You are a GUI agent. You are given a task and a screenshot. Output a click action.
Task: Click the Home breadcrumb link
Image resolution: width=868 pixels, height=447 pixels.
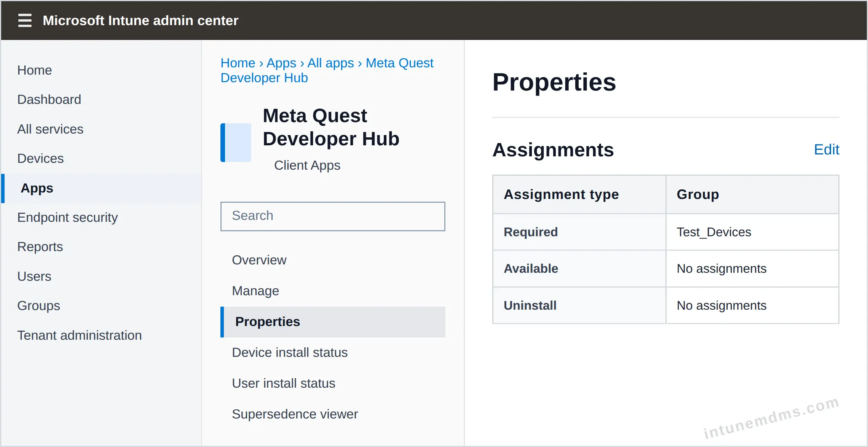click(238, 63)
